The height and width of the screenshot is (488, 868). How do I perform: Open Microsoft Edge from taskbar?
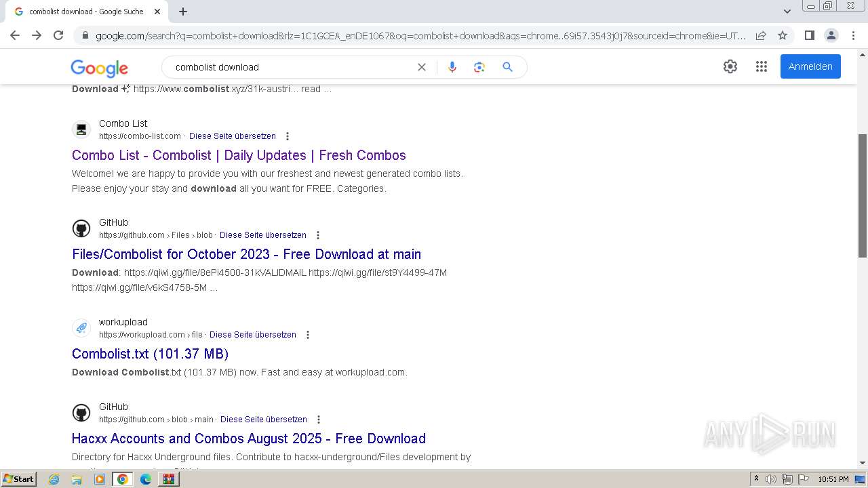pos(146,479)
